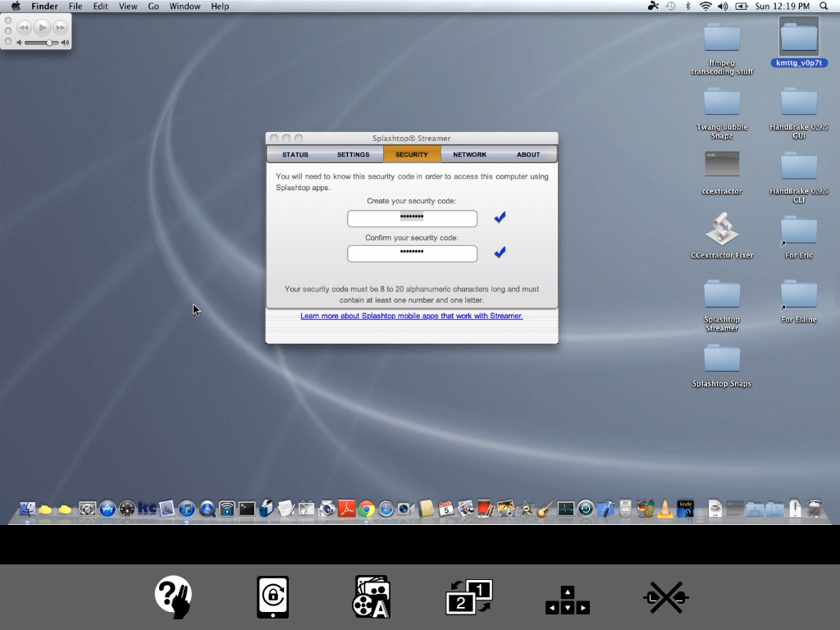The width and height of the screenshot is (840, 630).
Task: Open the media and text options icon
Action: point(372,597)
